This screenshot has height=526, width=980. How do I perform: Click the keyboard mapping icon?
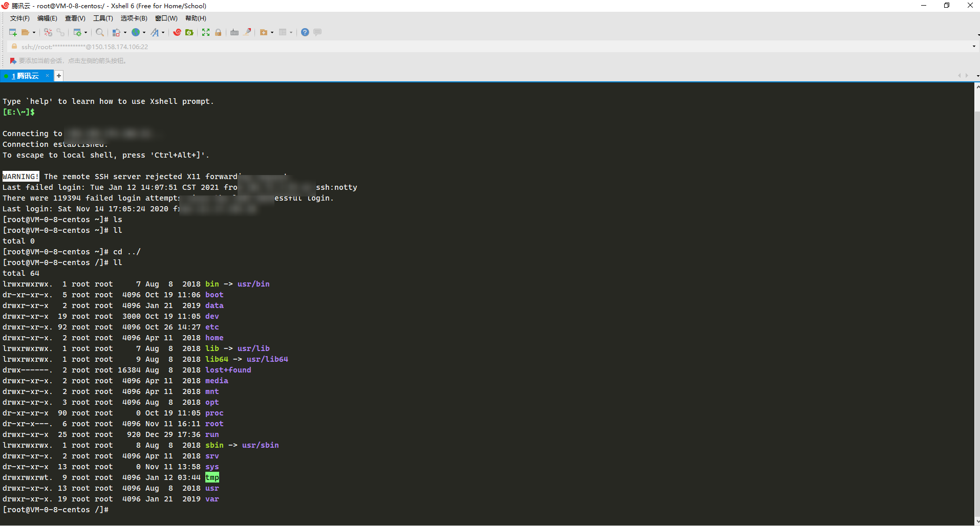point(235,32)
